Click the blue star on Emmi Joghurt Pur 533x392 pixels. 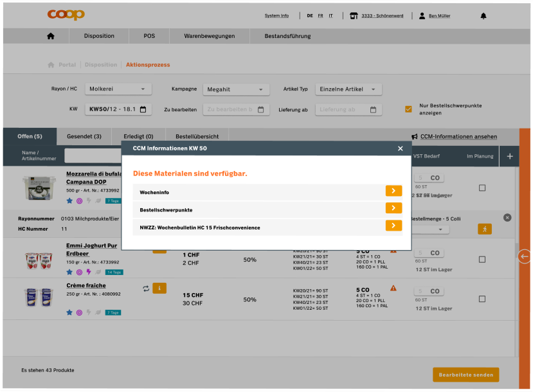pyautogui.click(x=69, y=272)
